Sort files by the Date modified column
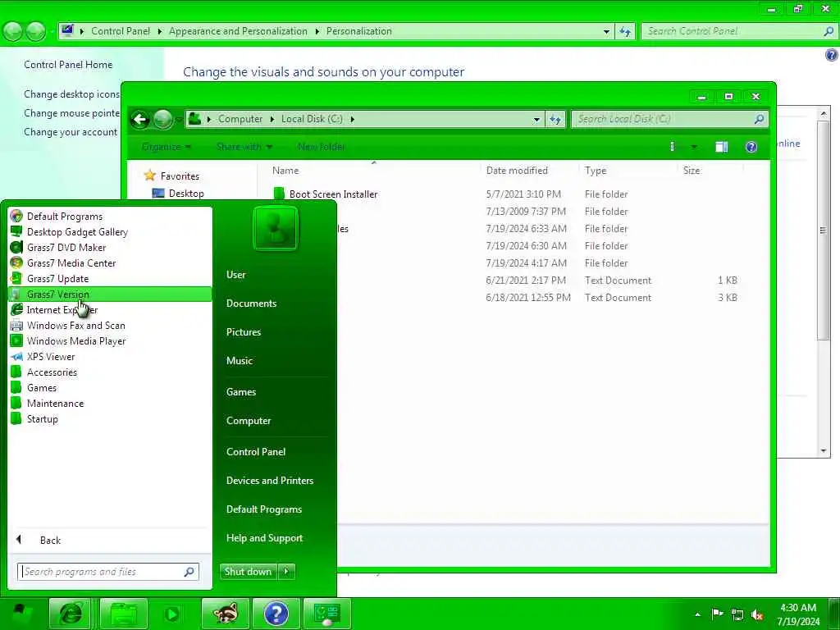Screen dimensions: 840x630 [517, 171]
